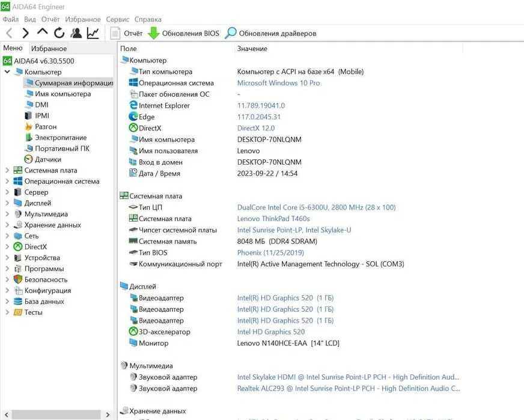524x420 pixels.
Task: Open the Phoenix (11/25/2019) BIOS link
Action: tap(270, 252)
